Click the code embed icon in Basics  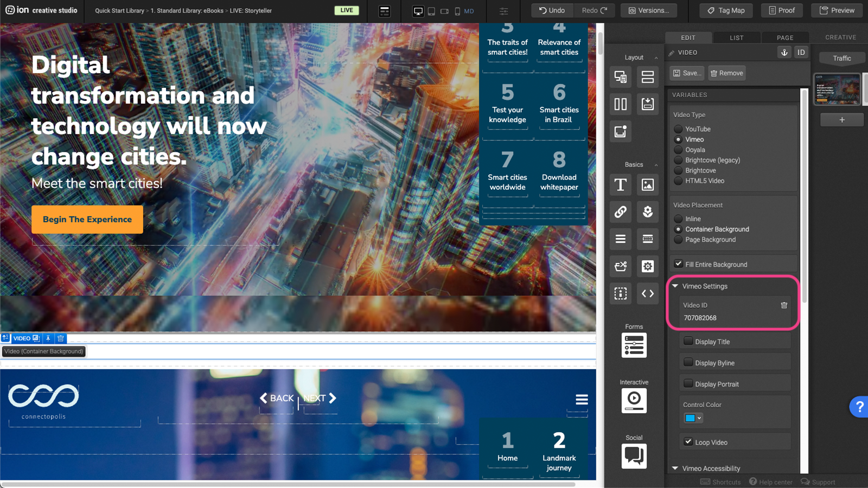tap(647, 293)
